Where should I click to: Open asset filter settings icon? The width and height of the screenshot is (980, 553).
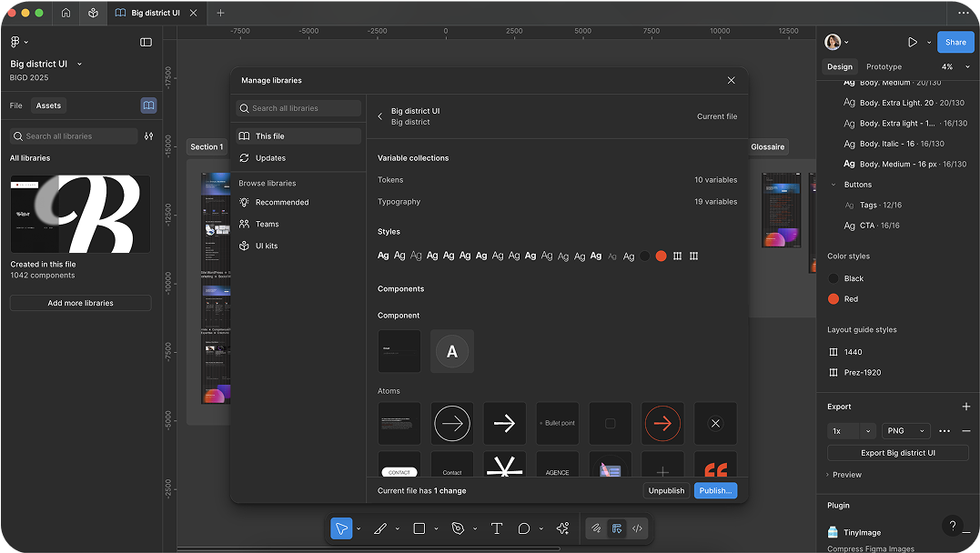148,136
